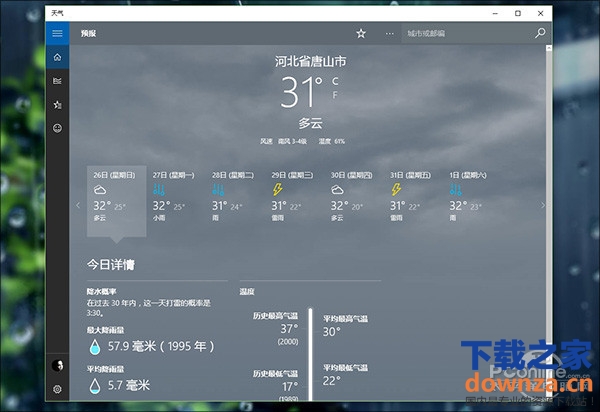
Task: Maximize the 天气 window
Action: click(x=518, y=13)
